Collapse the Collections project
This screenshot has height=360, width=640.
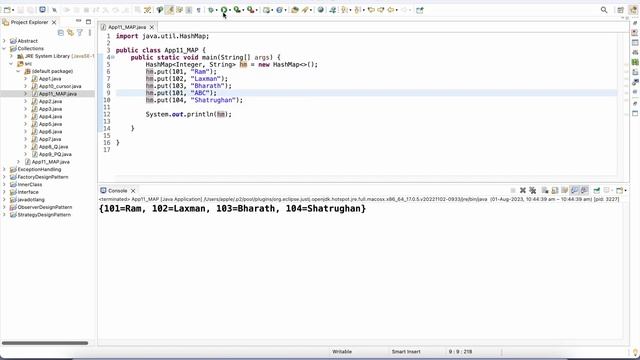pos(4,48)
